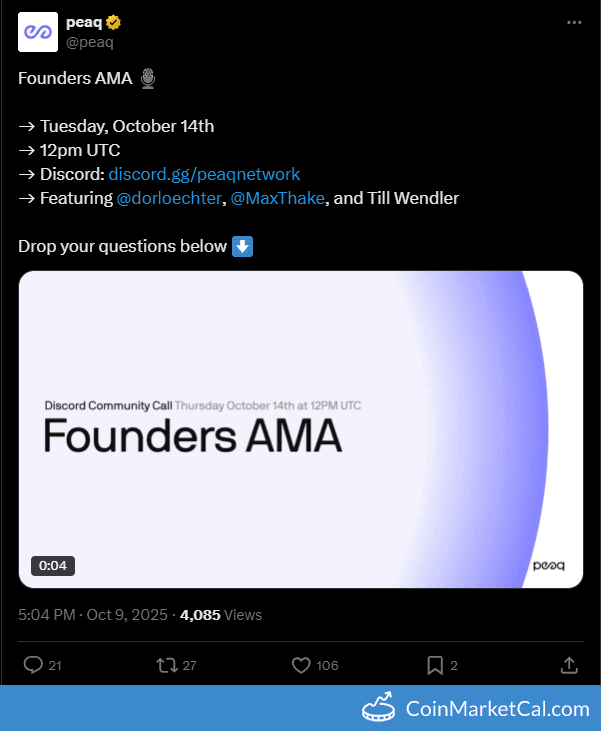
Task: Click the CoinMarketCal.com watermark text
Action: 497,709
